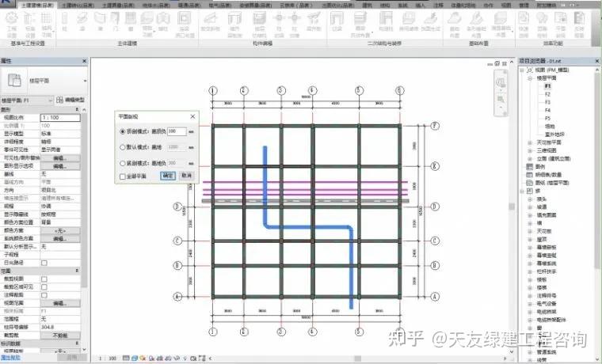The image size is (602, 364).
Task: Toggle the 裁剪视图 checkbox in properties
Action: [x=44, y=279]
